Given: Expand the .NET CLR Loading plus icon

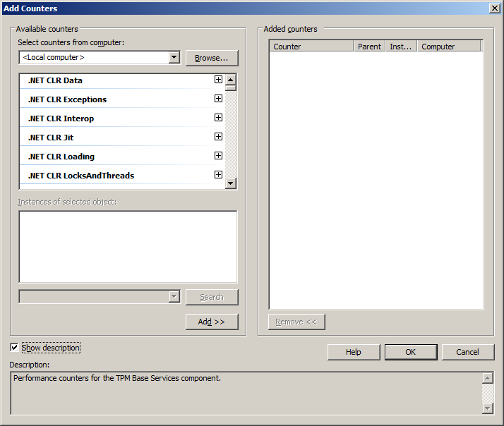Looking at the screenshot, I should [218, 156].
